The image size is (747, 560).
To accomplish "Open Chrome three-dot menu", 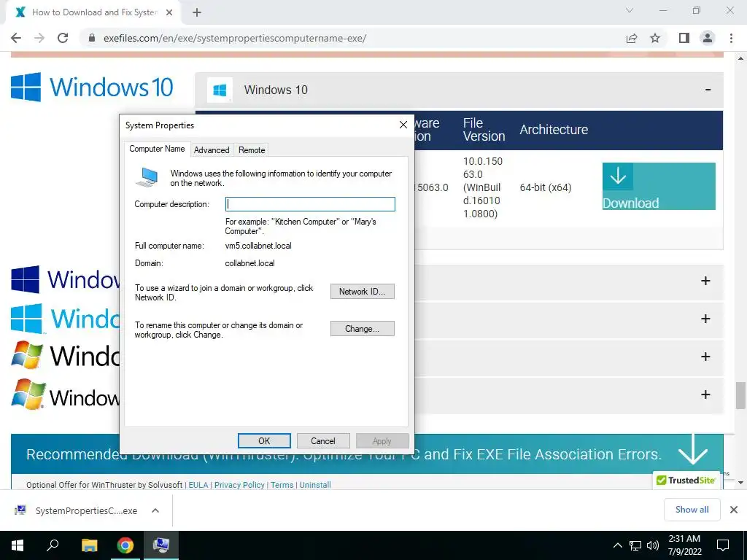I will pyautogui.click(x=731, y=38).
